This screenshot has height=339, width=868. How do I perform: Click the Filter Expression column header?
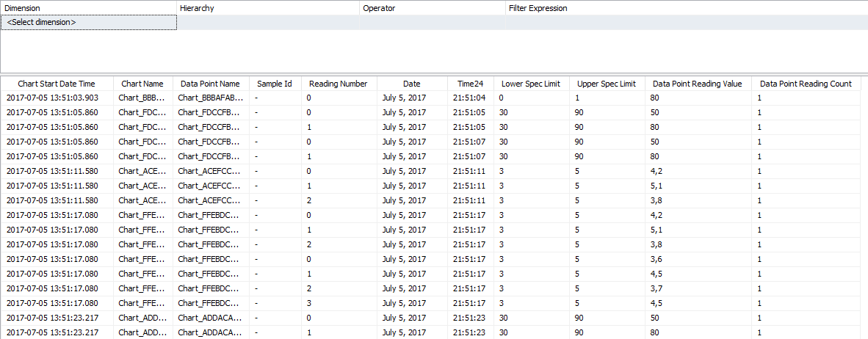686,8
